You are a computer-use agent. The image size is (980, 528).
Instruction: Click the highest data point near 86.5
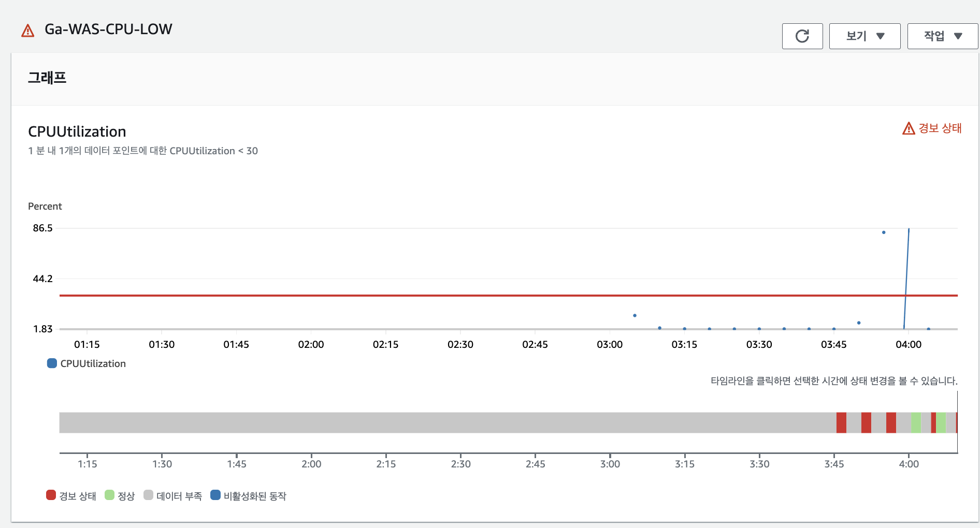(884, 232)
